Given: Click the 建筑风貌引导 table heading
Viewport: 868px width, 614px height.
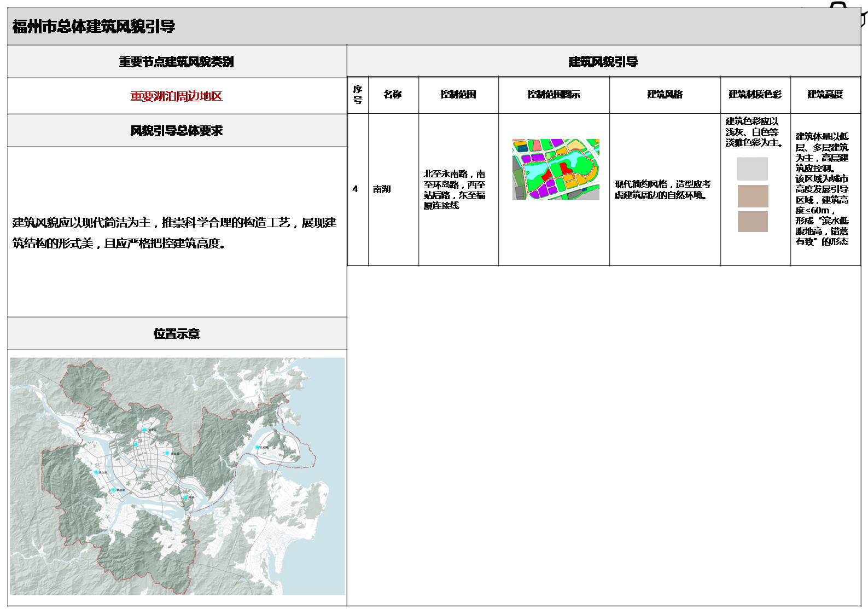Looking at the screenshot, I should (603, 61).
